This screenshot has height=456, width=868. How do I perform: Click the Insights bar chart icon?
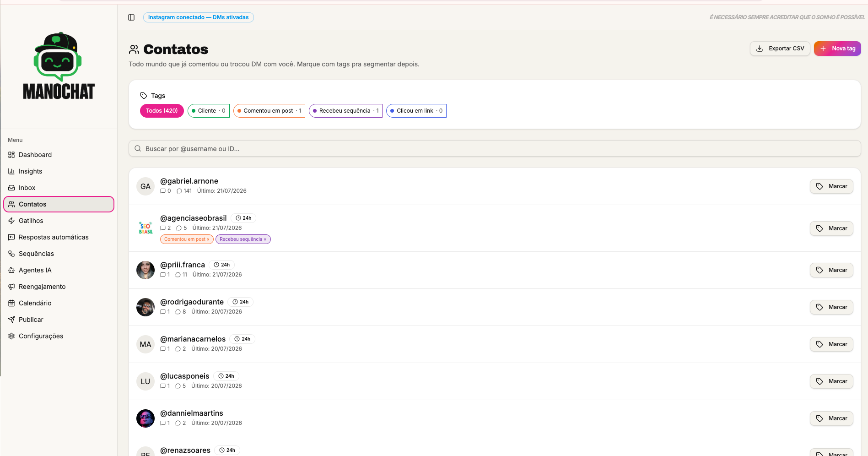(x=11, y=171)
